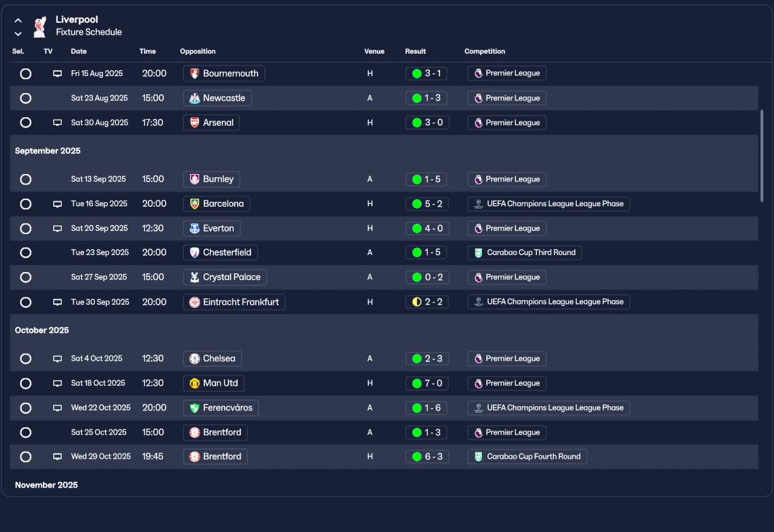The width and height of the screenshot is (774, 532).
Task: Click the TV icon on the Ferencváros fixture
Action: (x=57, y=408)
